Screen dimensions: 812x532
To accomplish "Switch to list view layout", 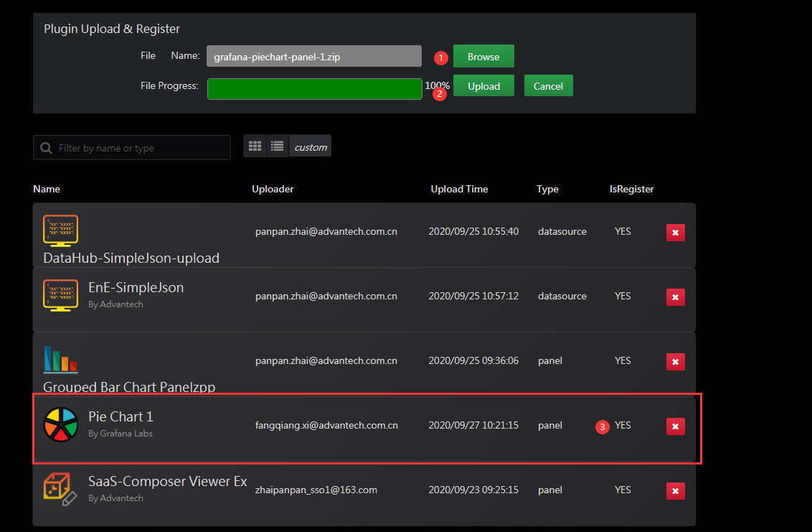I will (x=277, y=146).
